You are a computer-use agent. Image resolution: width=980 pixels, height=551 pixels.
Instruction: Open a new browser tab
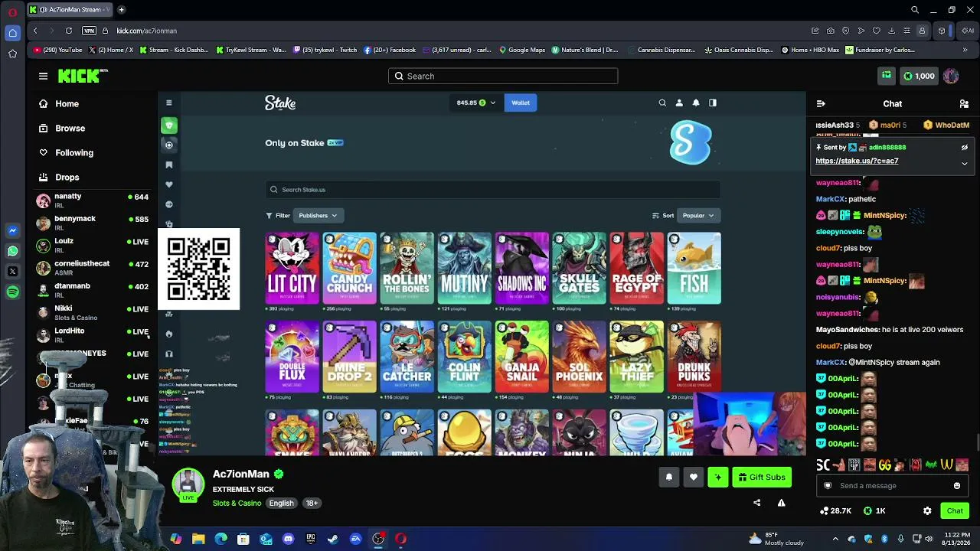click(121, 10)
